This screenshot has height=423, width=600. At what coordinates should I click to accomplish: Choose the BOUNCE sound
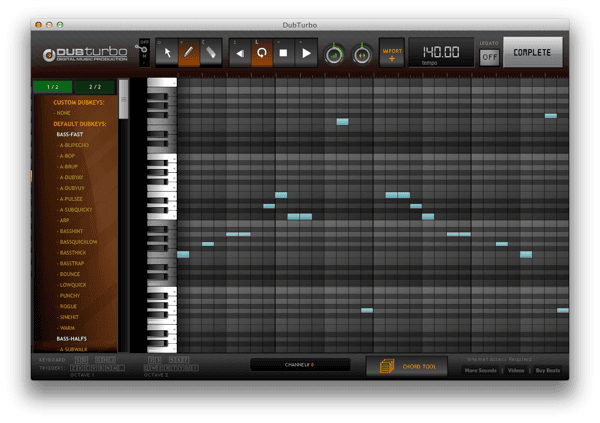(x=69, y=274)
